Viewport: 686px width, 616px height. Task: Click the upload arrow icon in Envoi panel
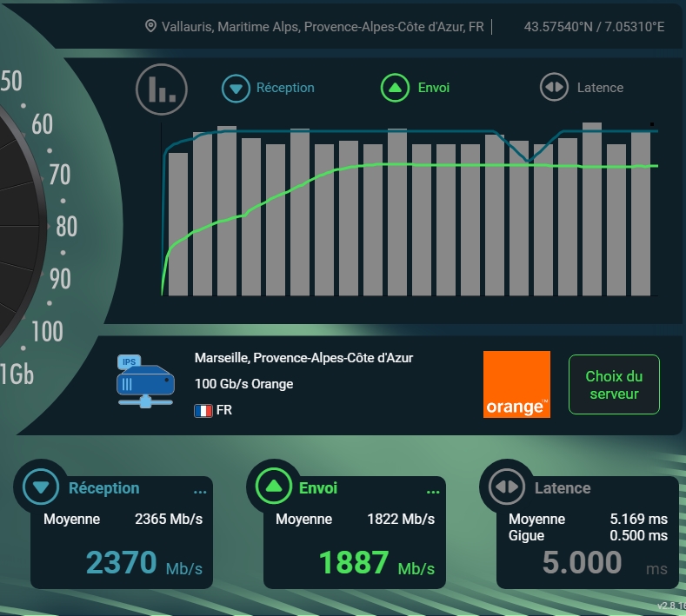point(275,487)
